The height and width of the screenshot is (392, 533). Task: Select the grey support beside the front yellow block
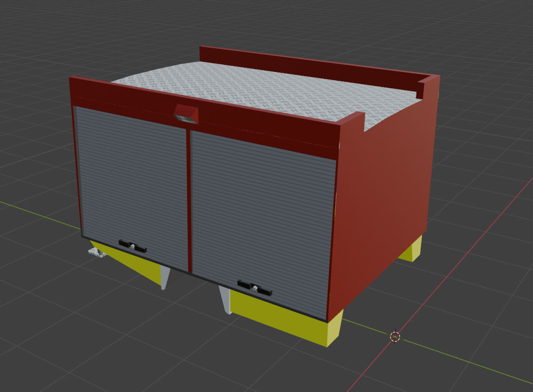[x=225, y=299]
